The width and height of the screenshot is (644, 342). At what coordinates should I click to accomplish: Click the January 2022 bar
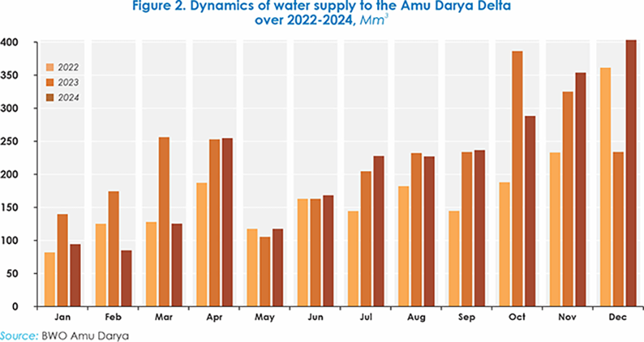[x=49, y=279]
